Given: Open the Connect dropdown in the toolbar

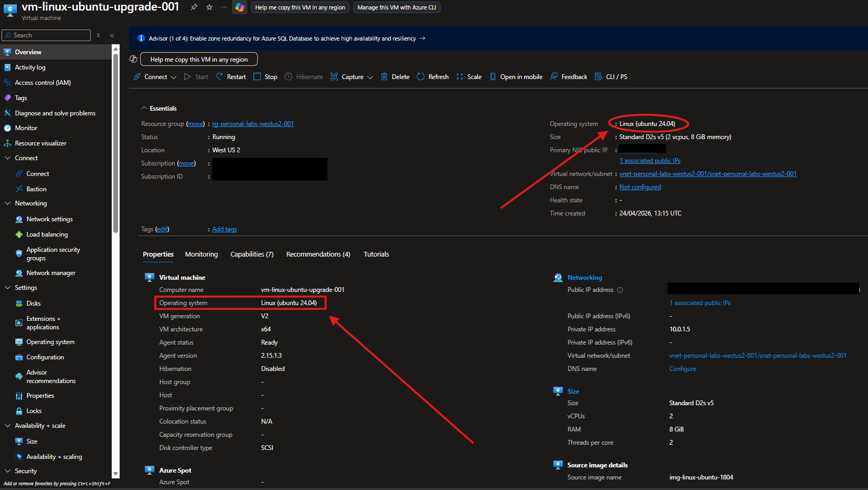Looking at the screenshot, I should point(155,77).
